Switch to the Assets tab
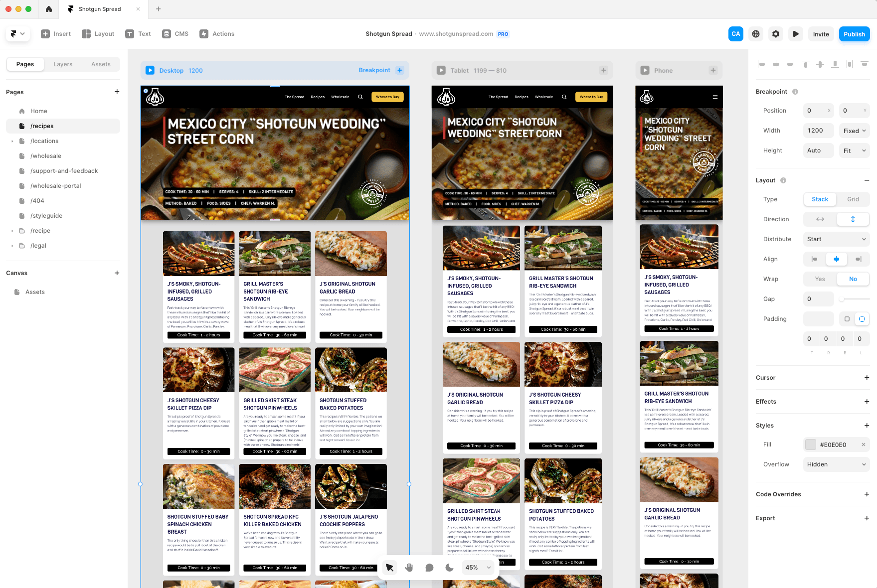Screen dimensions: 877x588 [101, 64]
